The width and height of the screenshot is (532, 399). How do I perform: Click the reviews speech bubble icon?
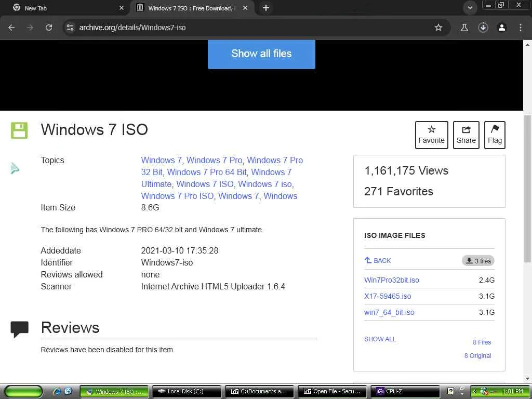coord(19,329)
